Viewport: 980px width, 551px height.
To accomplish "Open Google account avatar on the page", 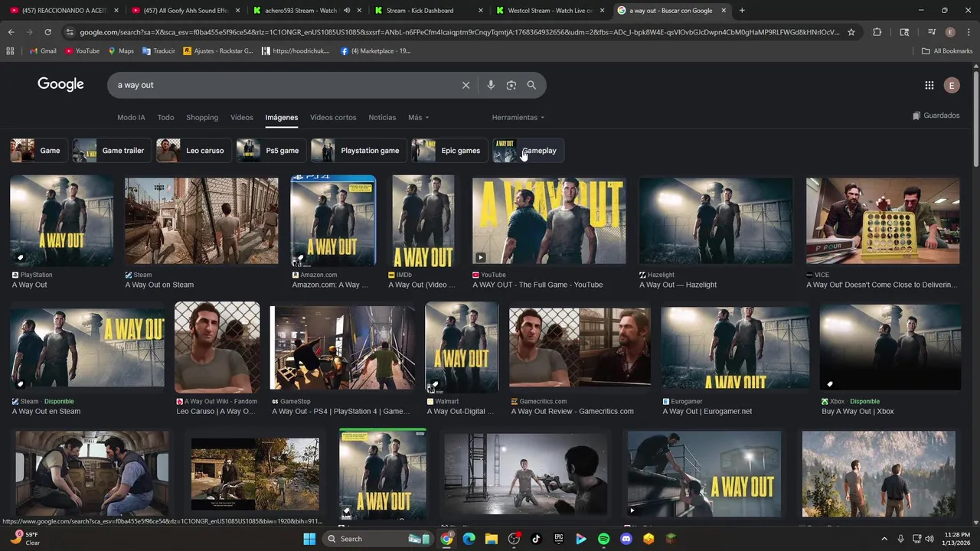I will click(x=952, y=85).
